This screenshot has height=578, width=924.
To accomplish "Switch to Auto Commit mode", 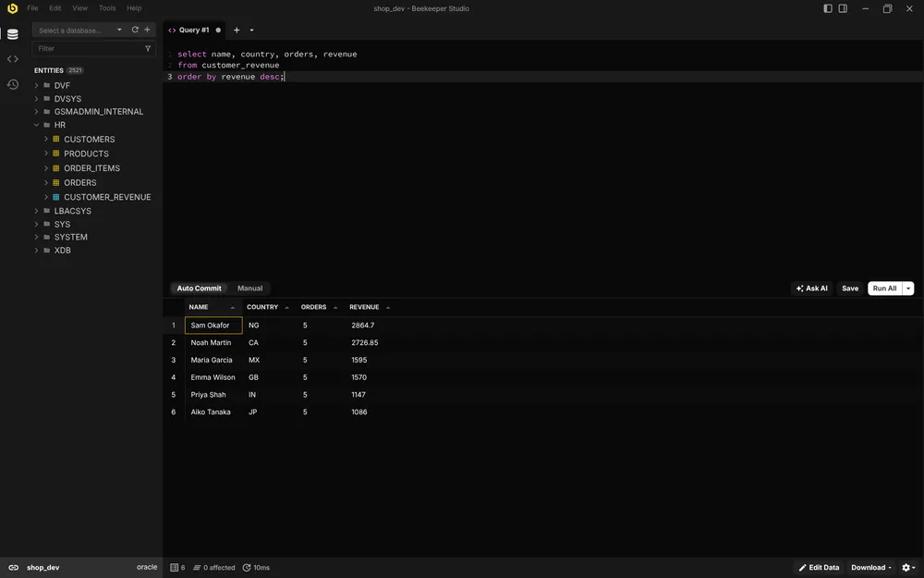I will point(200,289).
